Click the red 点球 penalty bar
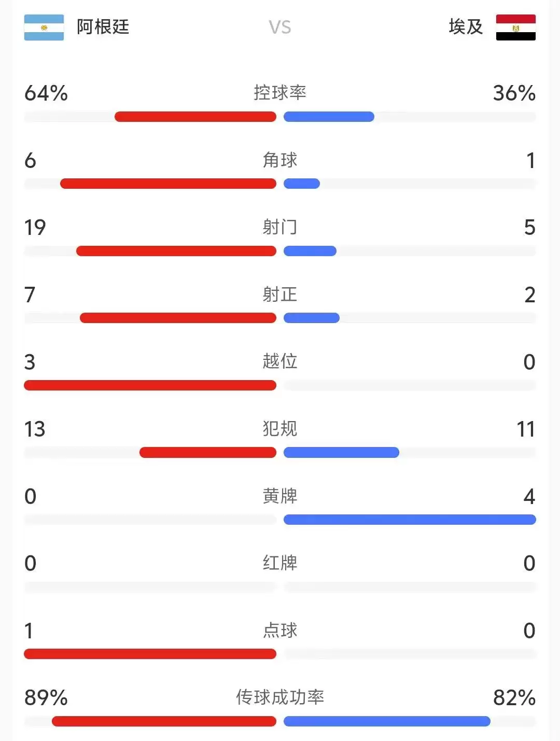The height and width of the screenshot is (741, 560). tap(150, 654)
